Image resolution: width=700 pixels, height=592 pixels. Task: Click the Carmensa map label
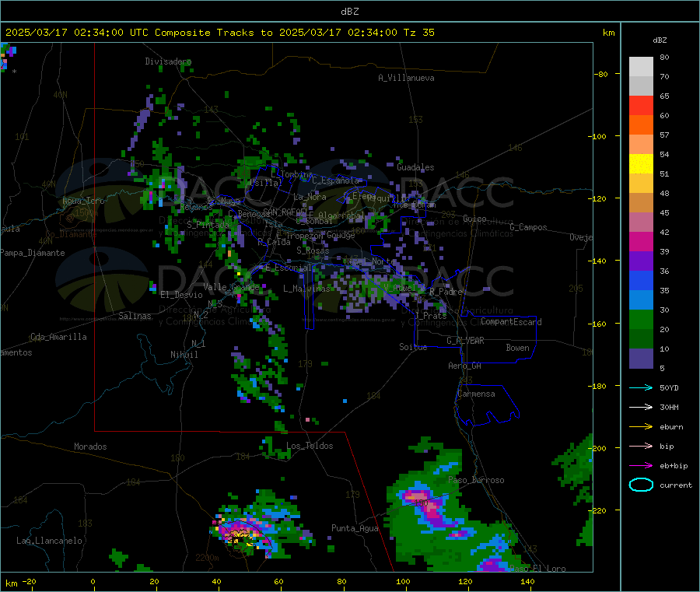click(476, 394)
